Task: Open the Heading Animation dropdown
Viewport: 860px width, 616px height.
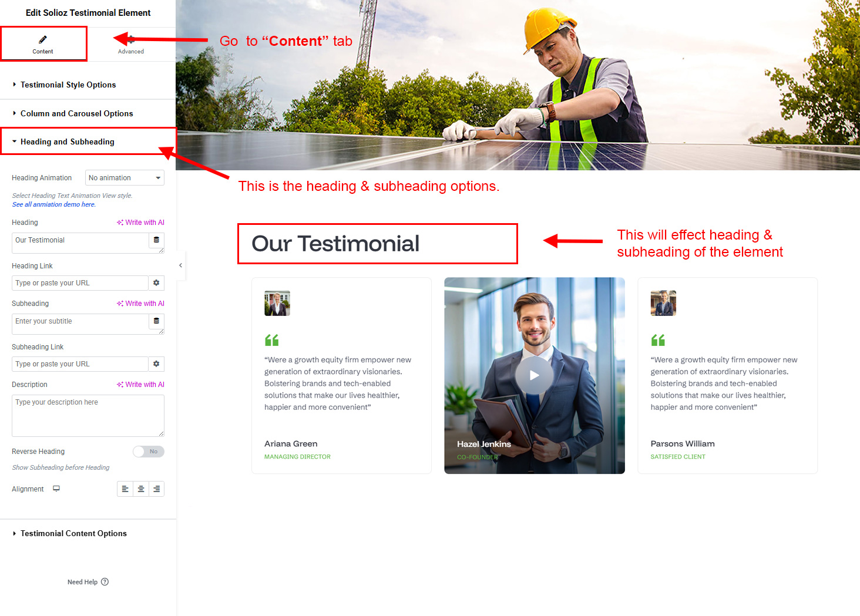Action: 125,178
